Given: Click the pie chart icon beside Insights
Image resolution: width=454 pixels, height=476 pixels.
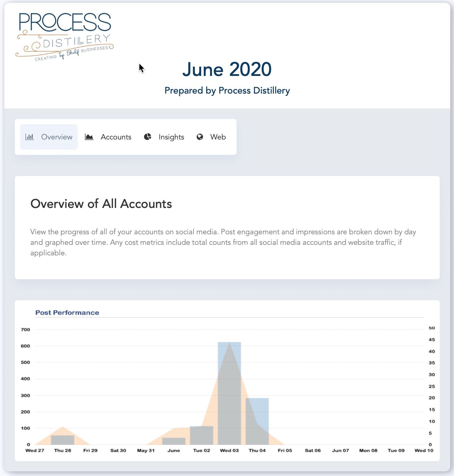Looking at the screenshot, I should coord(148,137).
